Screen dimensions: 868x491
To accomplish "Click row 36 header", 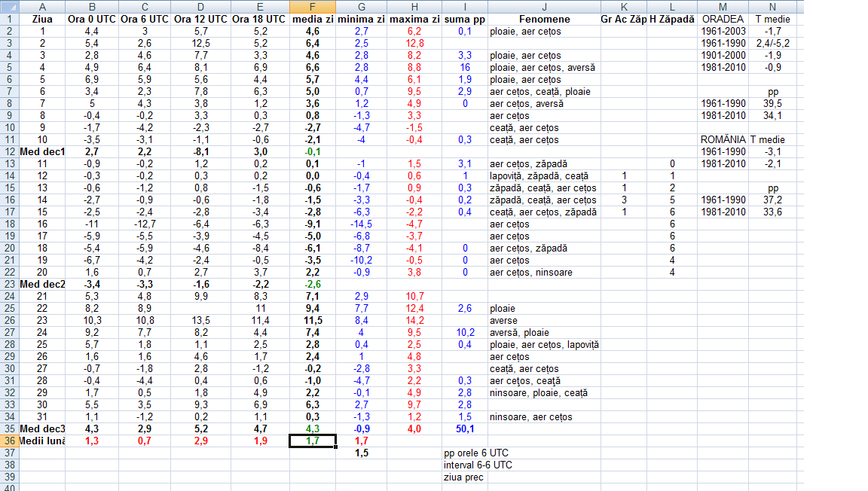I will point(9,441).
